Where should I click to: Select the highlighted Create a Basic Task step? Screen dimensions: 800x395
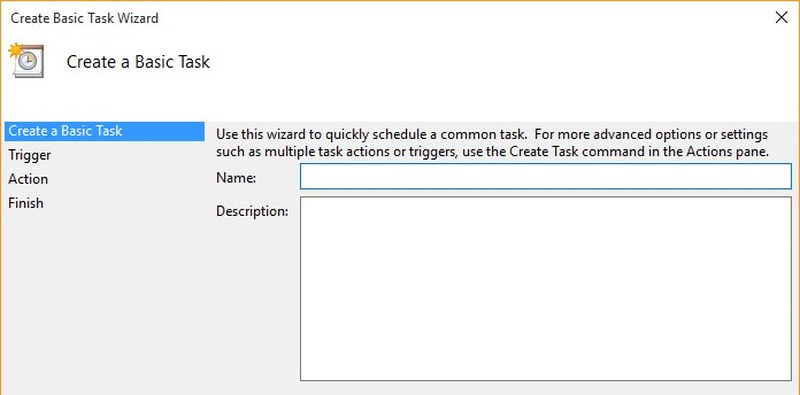pyautogui.click(x=104, y=131)
